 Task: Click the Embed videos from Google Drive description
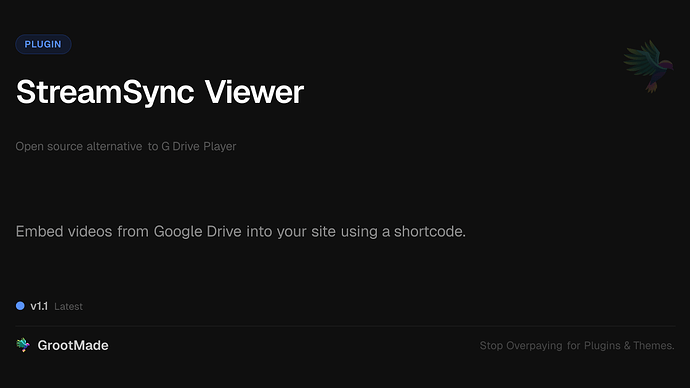(241, 231)
